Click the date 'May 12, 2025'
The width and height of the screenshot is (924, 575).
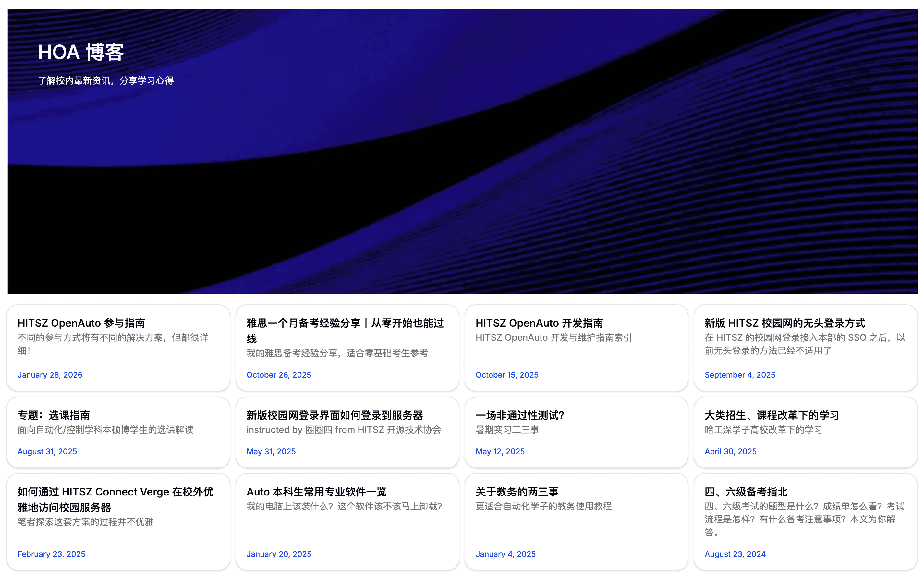(500, 451)
